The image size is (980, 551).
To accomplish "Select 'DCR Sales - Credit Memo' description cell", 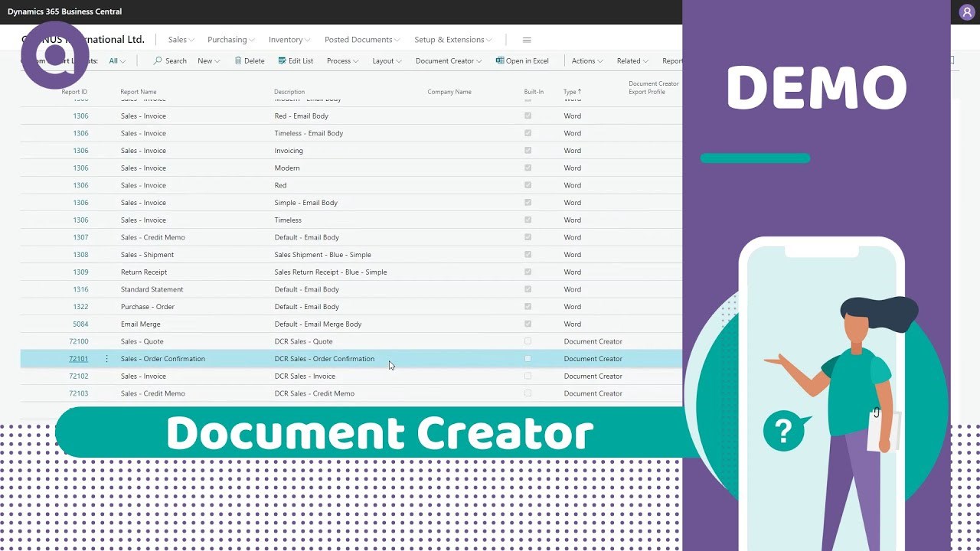I will [315, 393].
